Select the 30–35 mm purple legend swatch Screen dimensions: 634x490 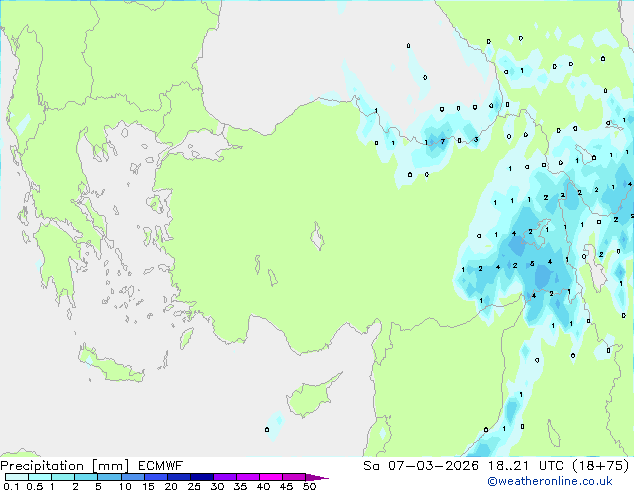225,477
